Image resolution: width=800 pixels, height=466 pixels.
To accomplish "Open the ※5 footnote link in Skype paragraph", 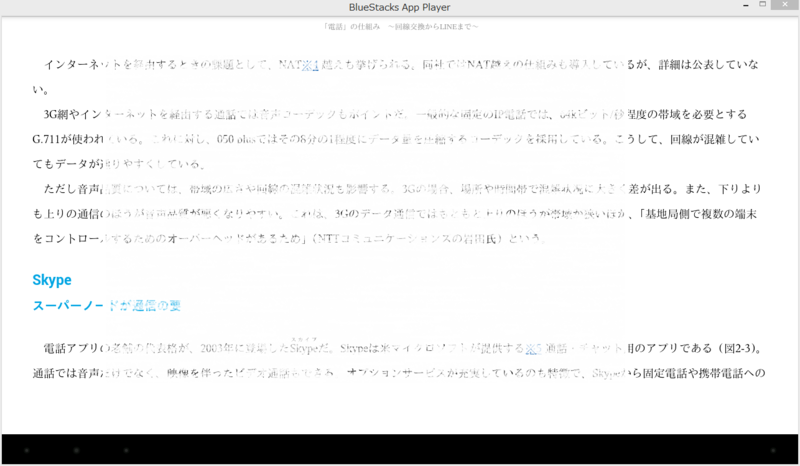I will (533, 349).
